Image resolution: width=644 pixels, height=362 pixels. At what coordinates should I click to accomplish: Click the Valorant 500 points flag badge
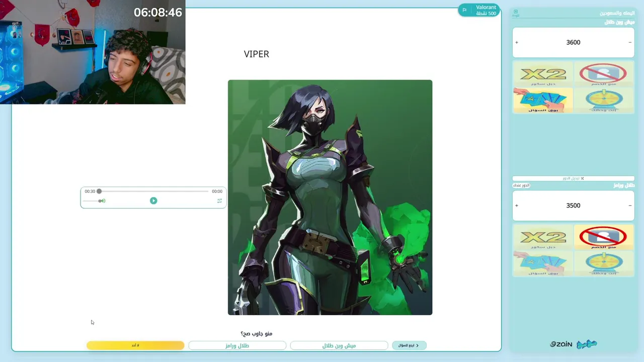click(478, 10)
